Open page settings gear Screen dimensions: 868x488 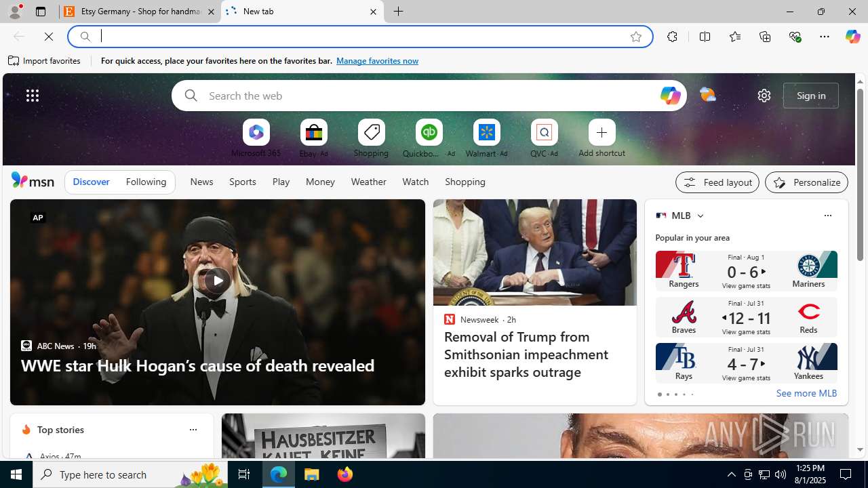click(x=764, y=96)
